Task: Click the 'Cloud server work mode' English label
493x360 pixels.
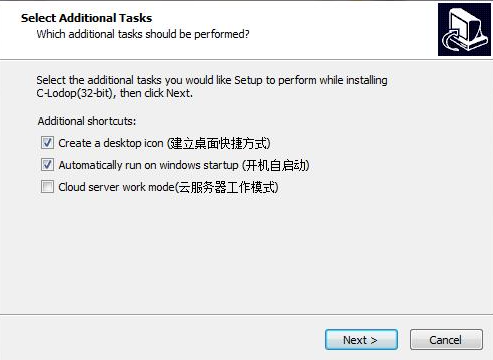Action: coord(116,187)
